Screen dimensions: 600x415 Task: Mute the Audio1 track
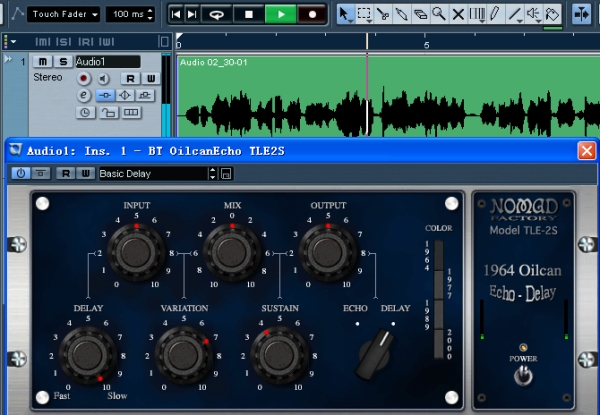tap(43, 62)
